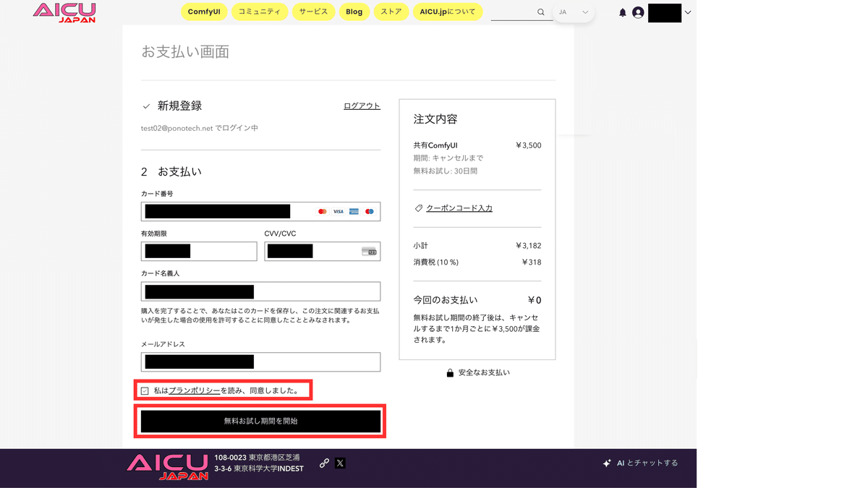Expand the JA language dropdown
The height and width of the screenshot is (488, 868).
point(574,12)
